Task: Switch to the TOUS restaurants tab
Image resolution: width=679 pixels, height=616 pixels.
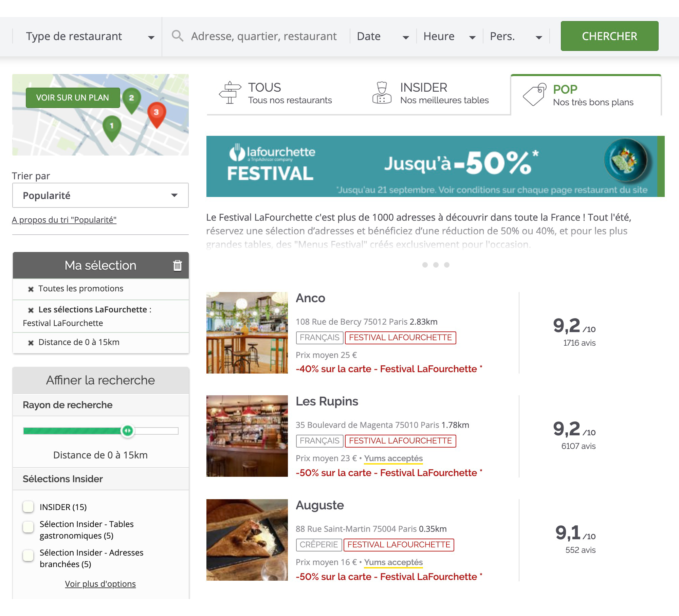Action: 282,94
